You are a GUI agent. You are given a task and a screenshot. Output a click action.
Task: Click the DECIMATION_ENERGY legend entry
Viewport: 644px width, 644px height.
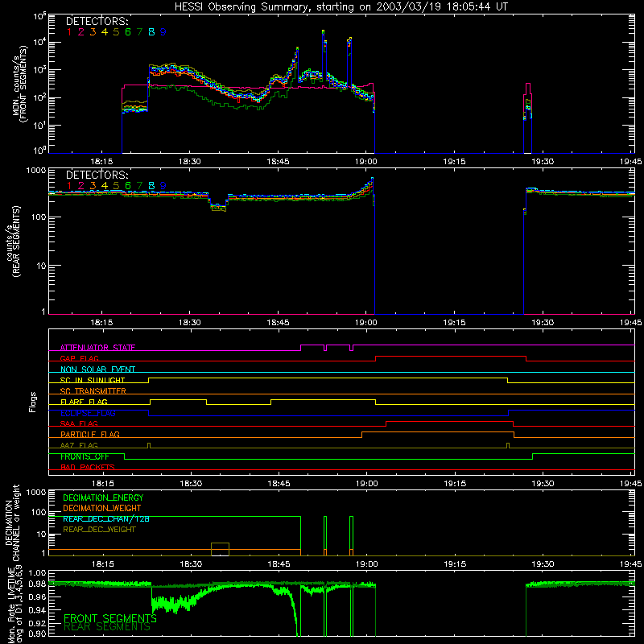(x=103, y=497)
